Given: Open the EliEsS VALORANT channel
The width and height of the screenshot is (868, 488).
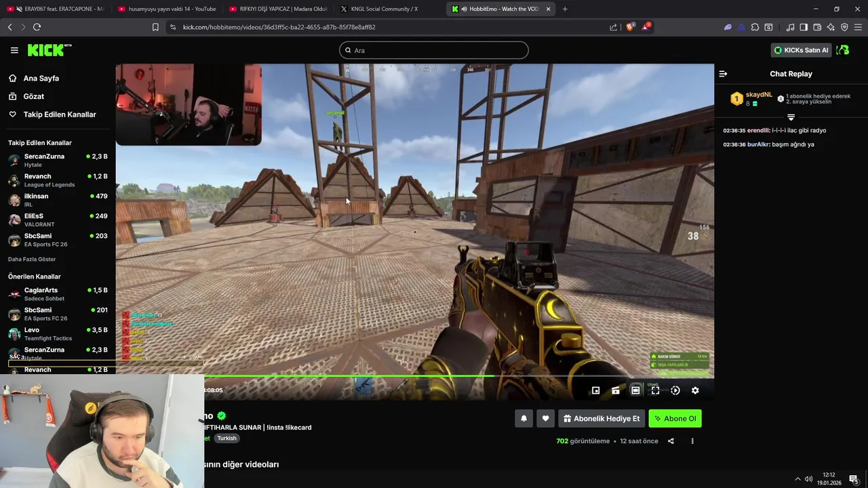Looking at the screenshot, I should pos(57,220).
